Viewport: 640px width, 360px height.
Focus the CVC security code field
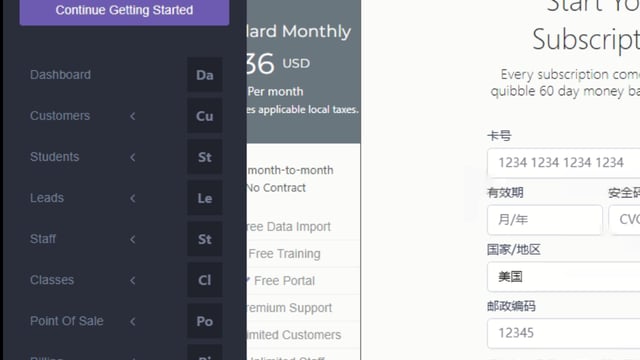pyautogui.click(x=624, y=220)
